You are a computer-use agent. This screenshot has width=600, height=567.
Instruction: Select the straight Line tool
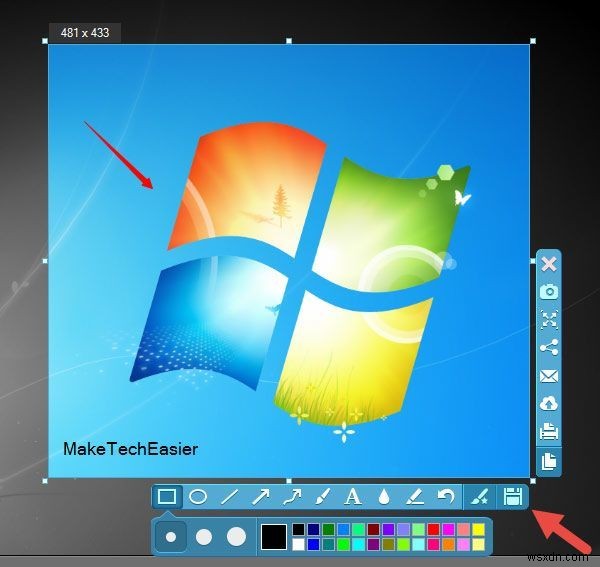230,497
